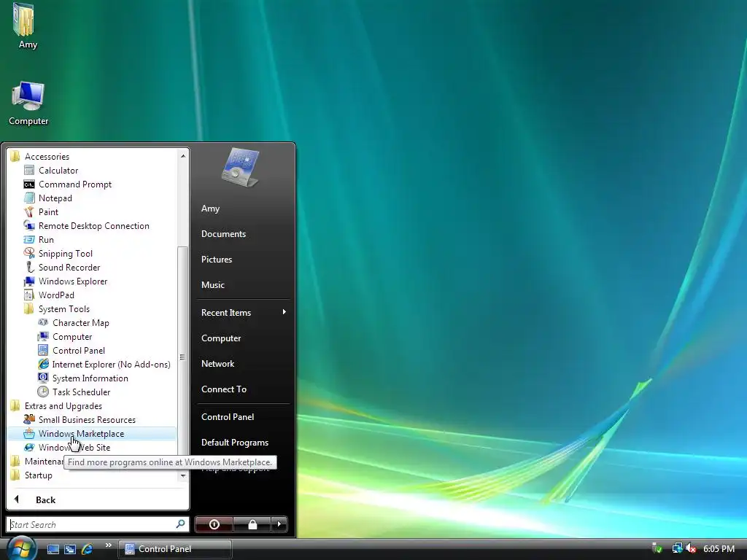Open Music from the Start menu

click(212, 285)
